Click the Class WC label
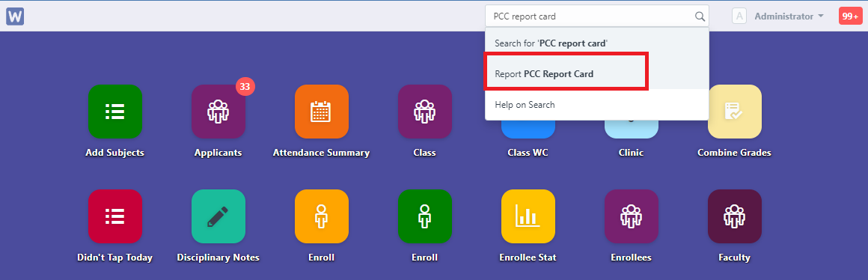 click(528, 153)
